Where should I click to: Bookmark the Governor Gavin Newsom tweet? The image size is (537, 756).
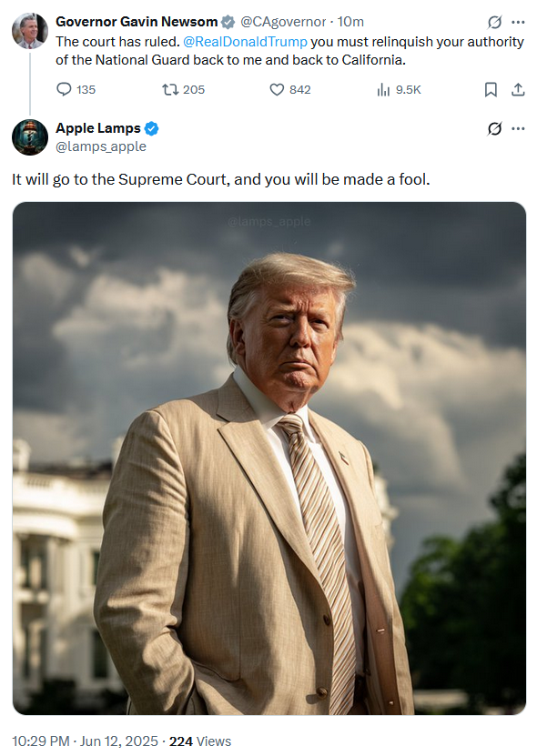coord(491,90)
